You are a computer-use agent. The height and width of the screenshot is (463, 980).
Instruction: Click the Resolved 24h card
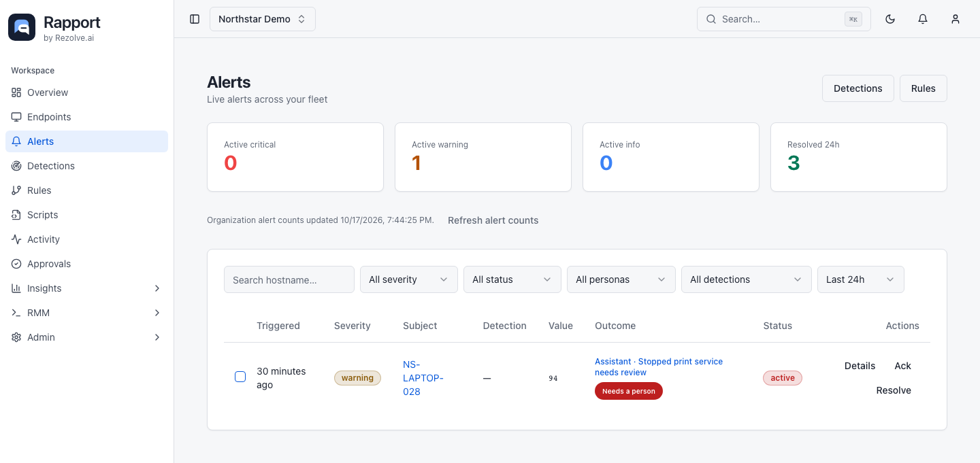[x=859, y=157]
